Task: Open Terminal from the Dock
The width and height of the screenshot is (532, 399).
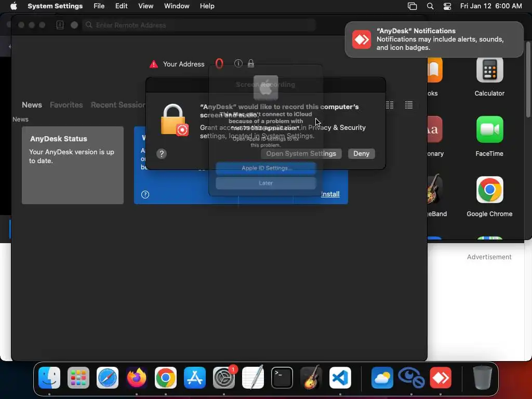Action: pyautogui.click(x=282, y=378)
